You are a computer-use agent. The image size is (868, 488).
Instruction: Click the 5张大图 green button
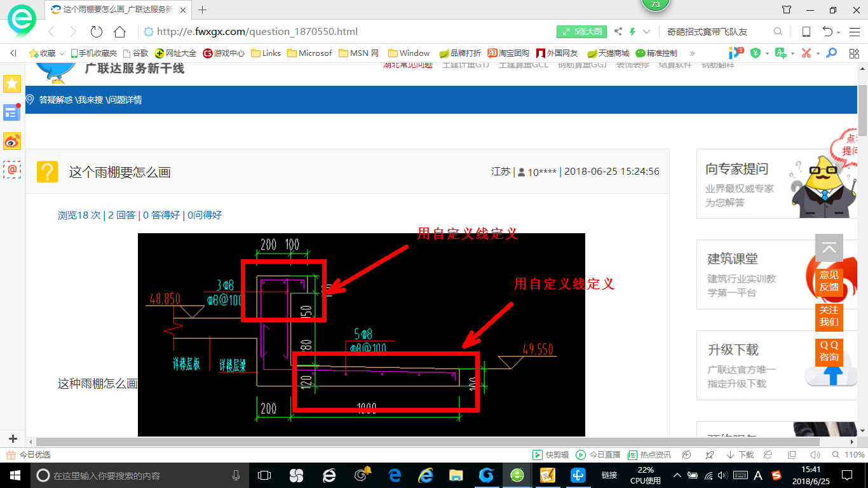pos(582,32)
